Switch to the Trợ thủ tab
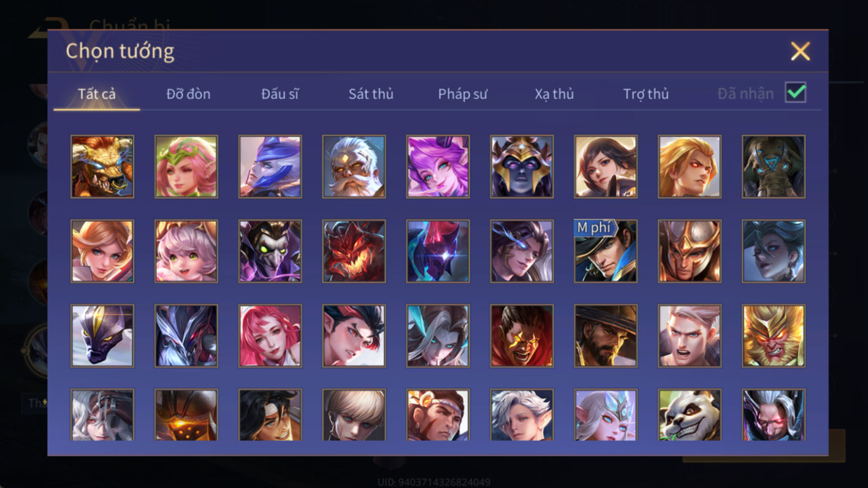This screenshot has height=488, width=868. (x=645, y=94)
